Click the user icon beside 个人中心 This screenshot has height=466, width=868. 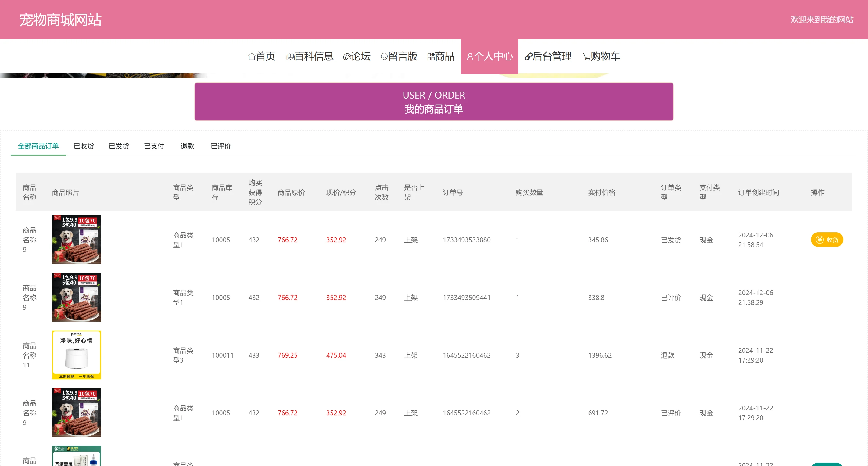click(470, 57)
